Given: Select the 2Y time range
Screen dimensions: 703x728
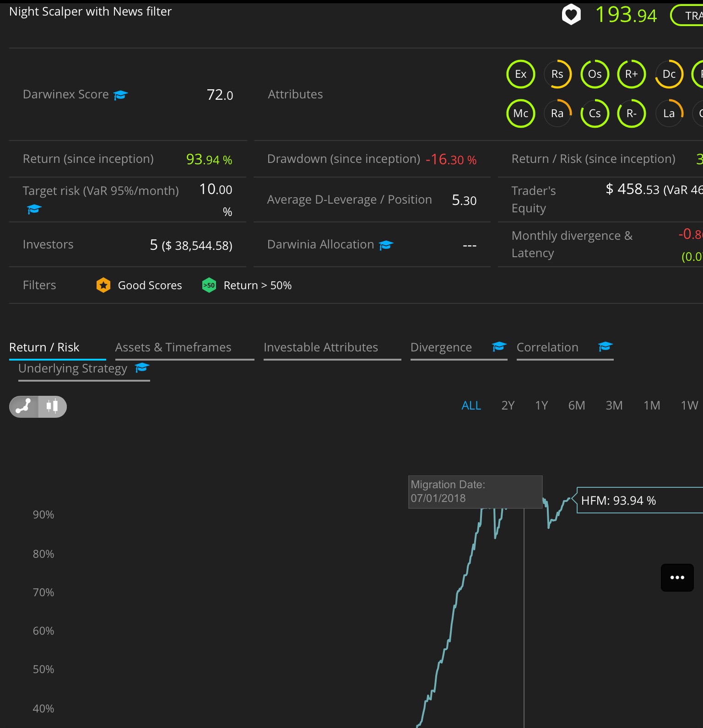Looking at the screenshot, I should [x=508, y=405].
